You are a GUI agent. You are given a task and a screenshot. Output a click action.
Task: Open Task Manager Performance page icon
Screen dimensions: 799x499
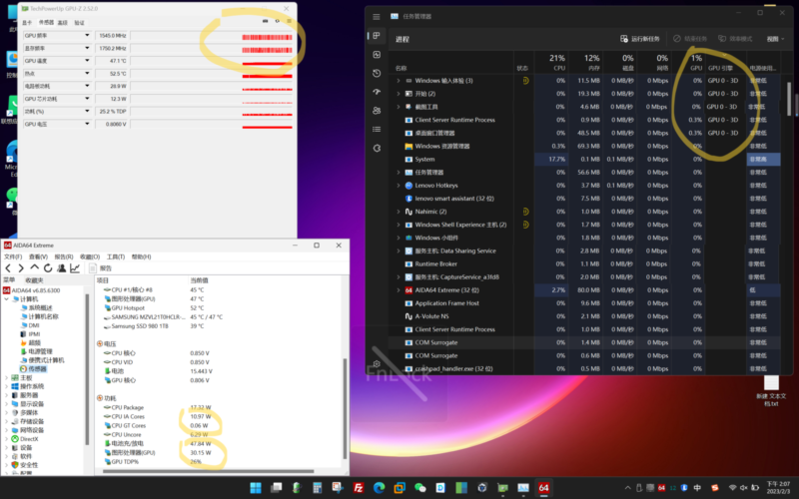coord(377,55)
